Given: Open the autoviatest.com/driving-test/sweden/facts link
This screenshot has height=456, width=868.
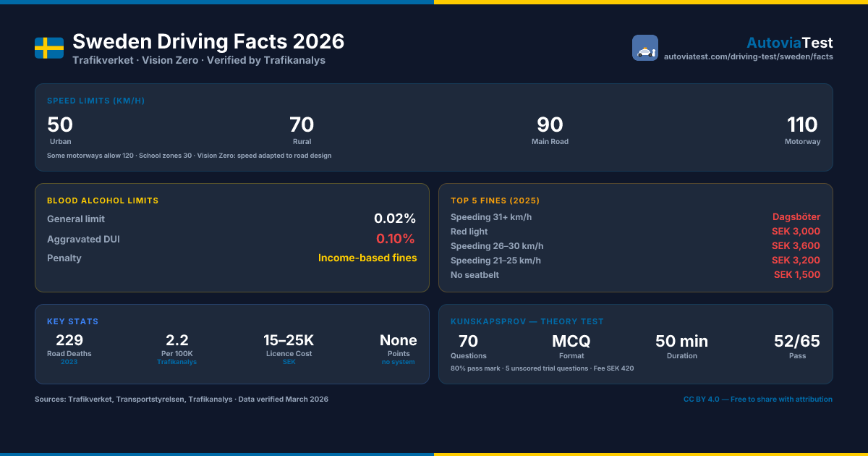Looking at the screenshot, I should tap(749, 56).
